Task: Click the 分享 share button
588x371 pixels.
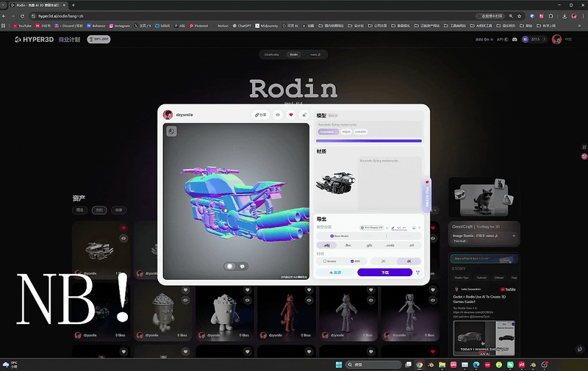Action: click(261, 115)
